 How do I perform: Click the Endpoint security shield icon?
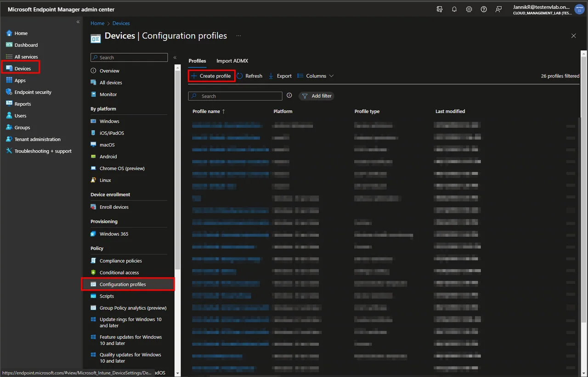point(9,92)
